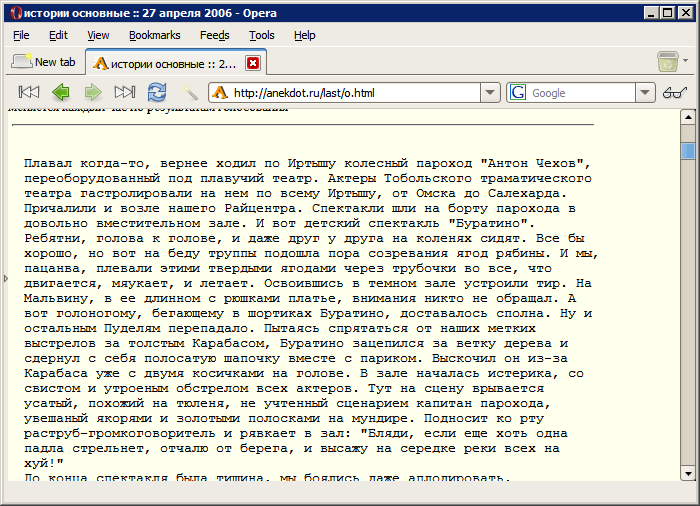This screenshot has width=700, height=506.
Task: Click the vertical scrollbar down arrow
Action: (x=688, y=473)
